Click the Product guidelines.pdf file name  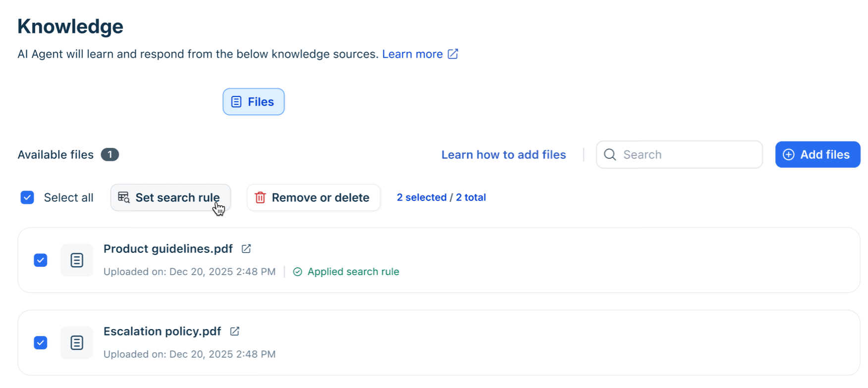168,249
